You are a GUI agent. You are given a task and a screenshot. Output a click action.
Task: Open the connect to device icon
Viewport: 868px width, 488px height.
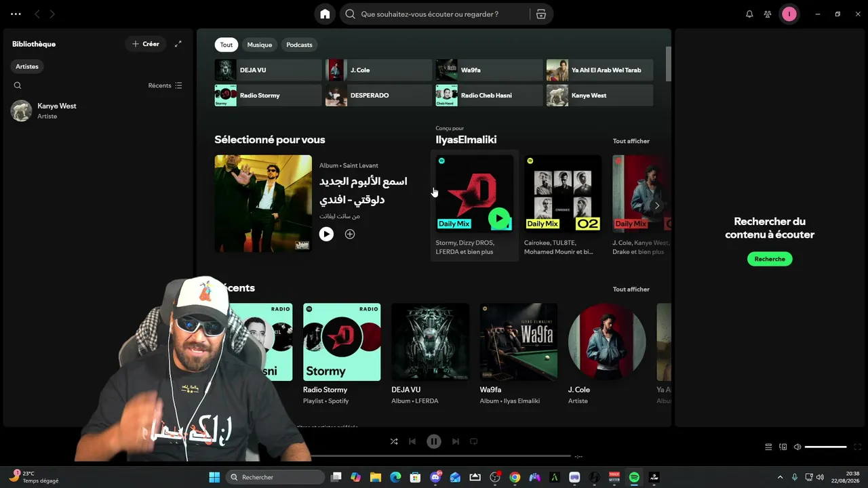coord(783,447)
